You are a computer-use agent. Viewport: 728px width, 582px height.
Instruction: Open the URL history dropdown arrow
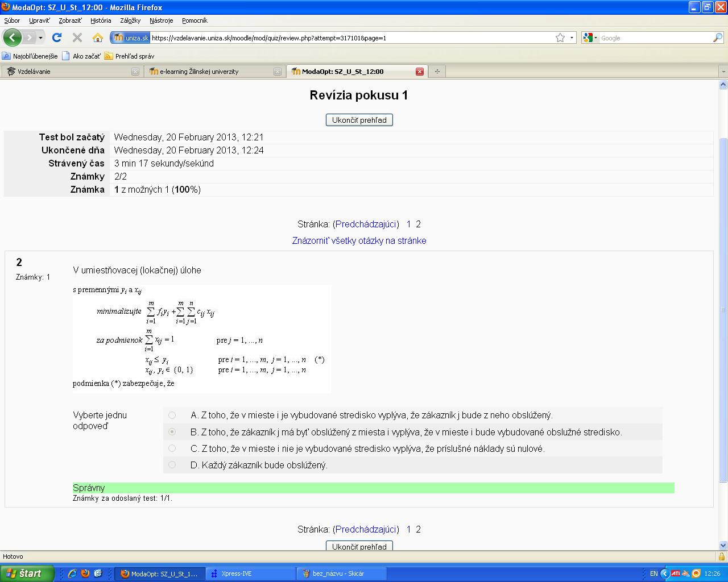point(572,38)
